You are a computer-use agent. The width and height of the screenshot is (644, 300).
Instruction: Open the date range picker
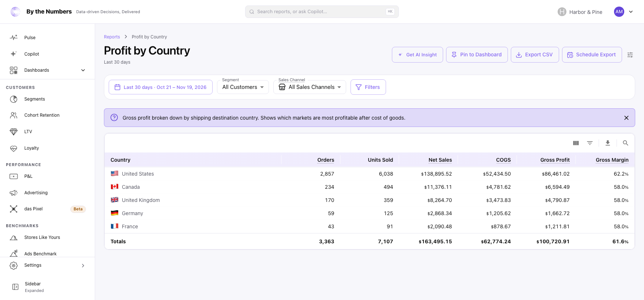click(x=161, y=87)
